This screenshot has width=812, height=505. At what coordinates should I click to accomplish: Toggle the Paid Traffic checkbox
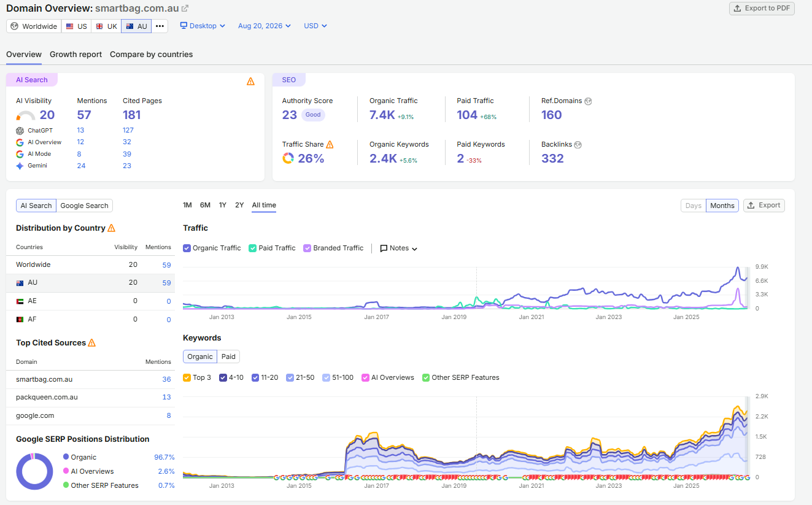click(x=252, y=248)
